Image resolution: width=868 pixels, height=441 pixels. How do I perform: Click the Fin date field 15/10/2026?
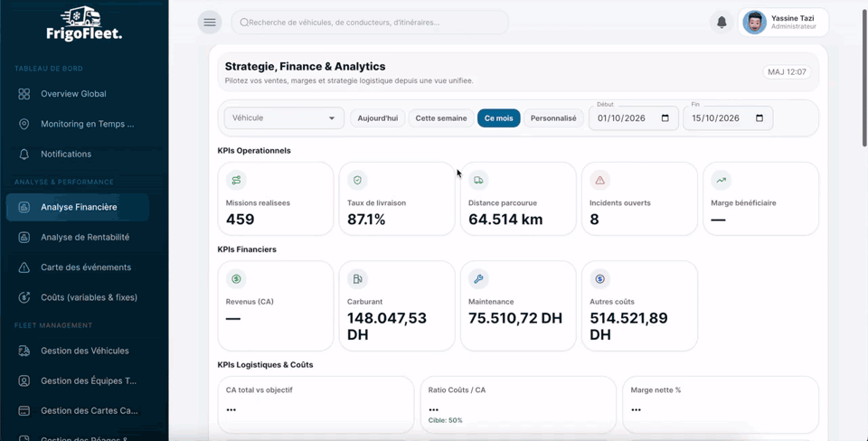[728, 118]
